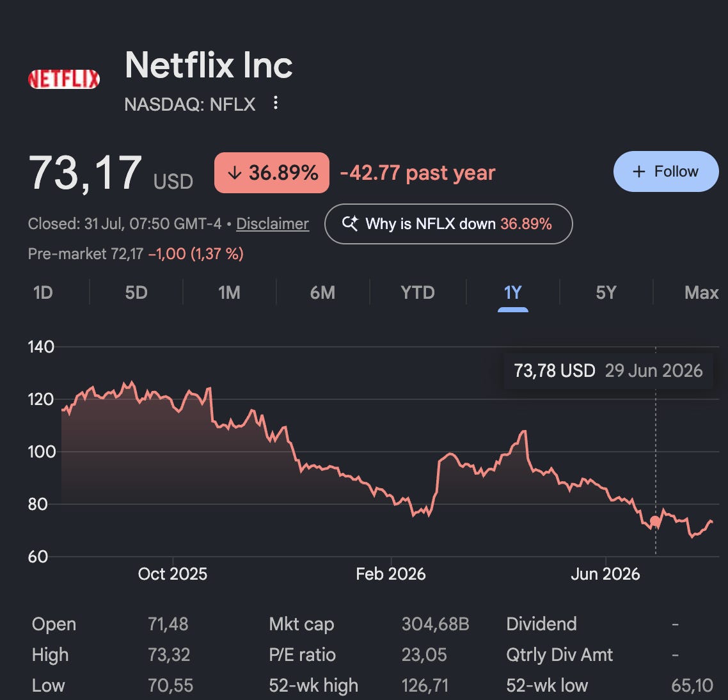The width and height of the screenshot is (728, 700).
Task: Click the 140 y-axis label
Action: (x=41, y=347)
